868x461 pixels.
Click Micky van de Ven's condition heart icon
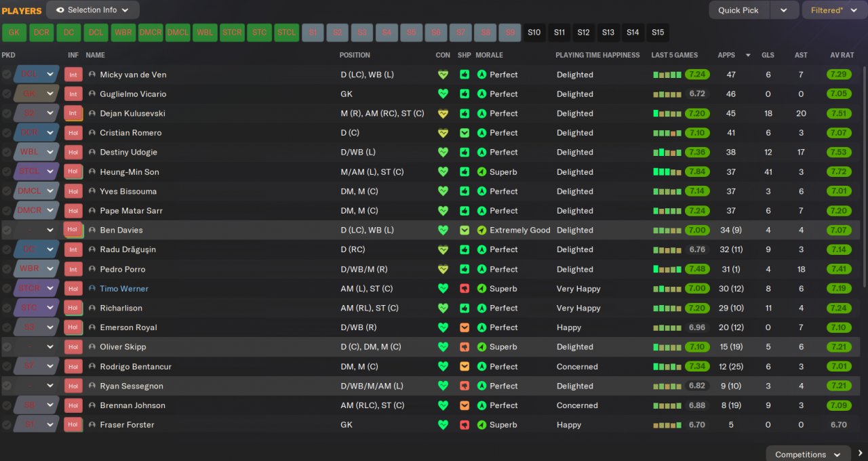click(443, 75)
